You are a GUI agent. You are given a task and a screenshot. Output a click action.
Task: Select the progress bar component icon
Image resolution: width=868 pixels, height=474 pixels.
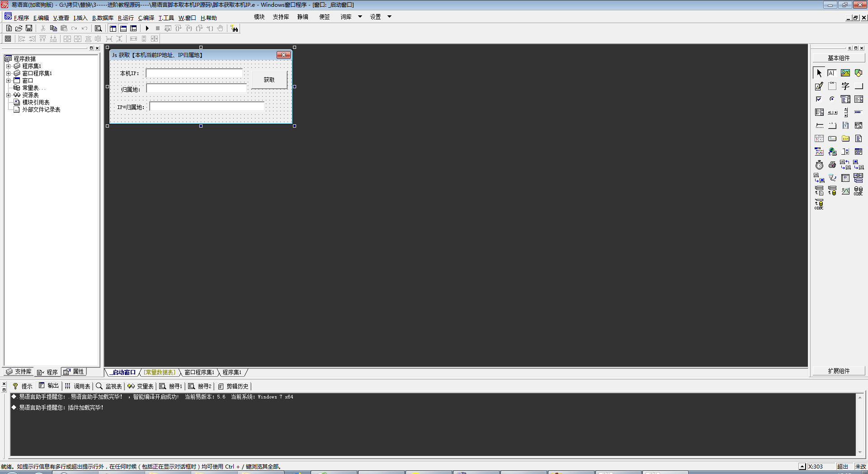coord(859,112)
